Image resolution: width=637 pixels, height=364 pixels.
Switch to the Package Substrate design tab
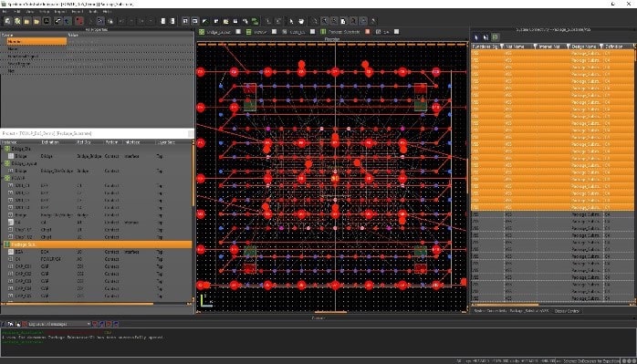point(344,32)
